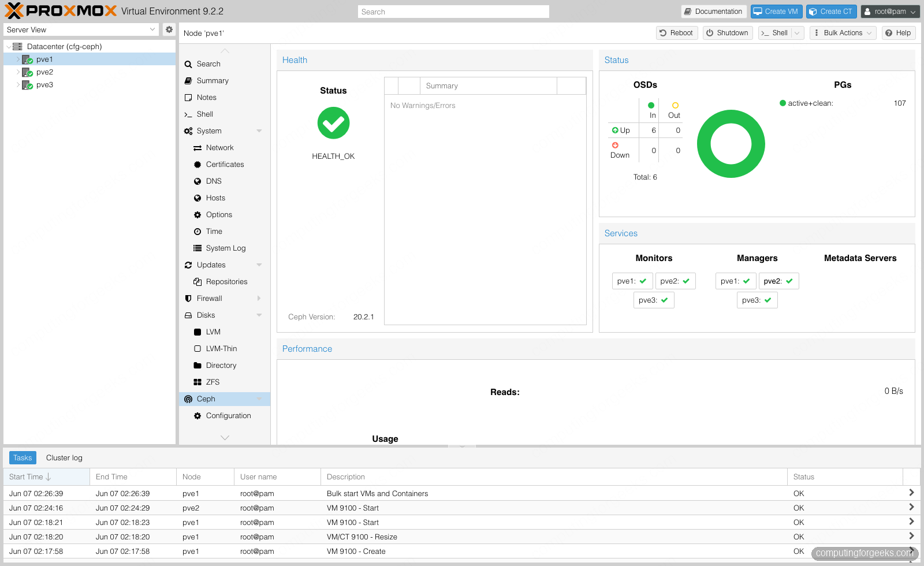924x566 pixels.
Task: Collapse the Datacenter (cfg-ceph) tree
Action: click(8, 47)
